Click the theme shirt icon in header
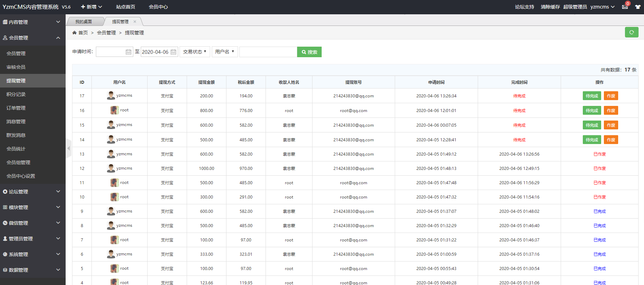The height and width of the screenshot is (285, 644). [x=638, y=7]
